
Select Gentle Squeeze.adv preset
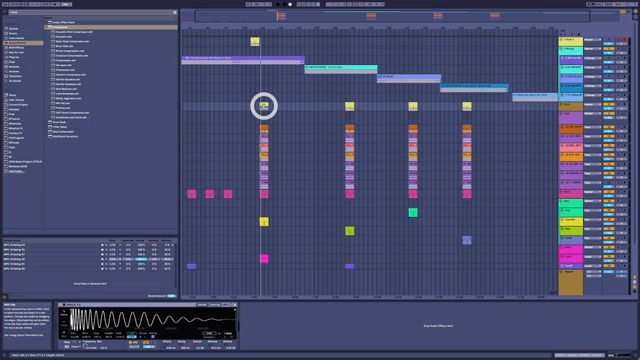point(68,79)
